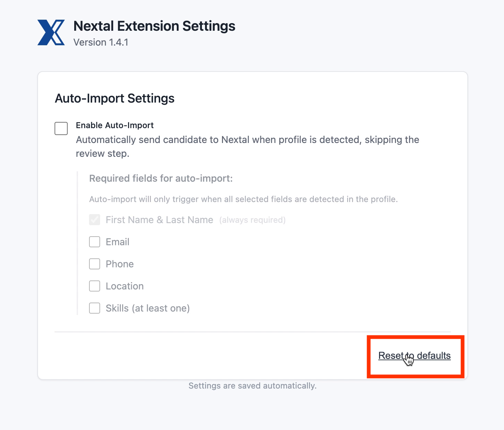Enable the Auto-Import checkbox
Viewport: 504px width, 430px height.
click(61, 128)
